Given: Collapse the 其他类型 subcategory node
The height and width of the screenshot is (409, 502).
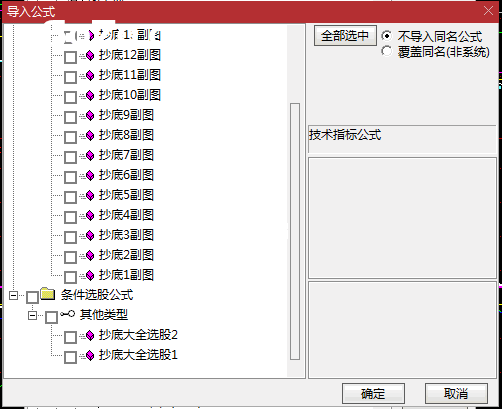Looking at the screenshot, I should pos(32,315).
